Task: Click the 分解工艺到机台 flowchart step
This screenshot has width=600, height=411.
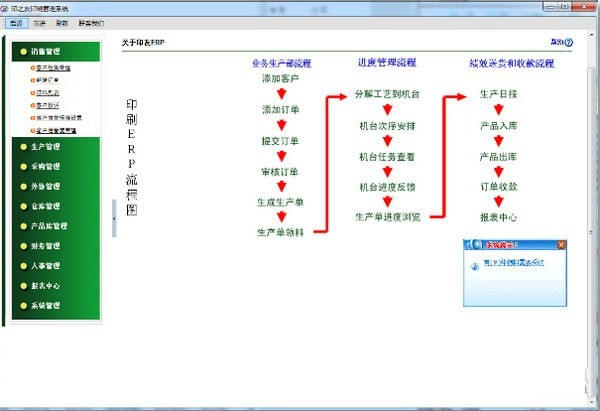Action: [387, 94]
